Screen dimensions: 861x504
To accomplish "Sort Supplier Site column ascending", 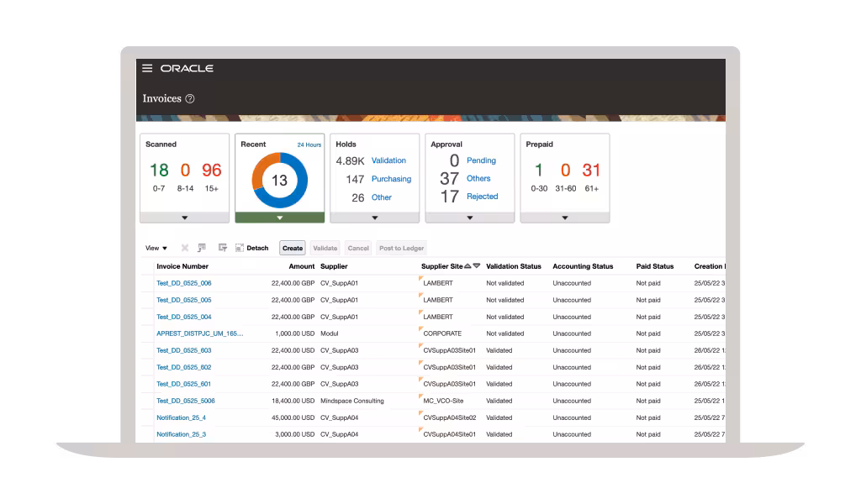I will coord(467,266).
